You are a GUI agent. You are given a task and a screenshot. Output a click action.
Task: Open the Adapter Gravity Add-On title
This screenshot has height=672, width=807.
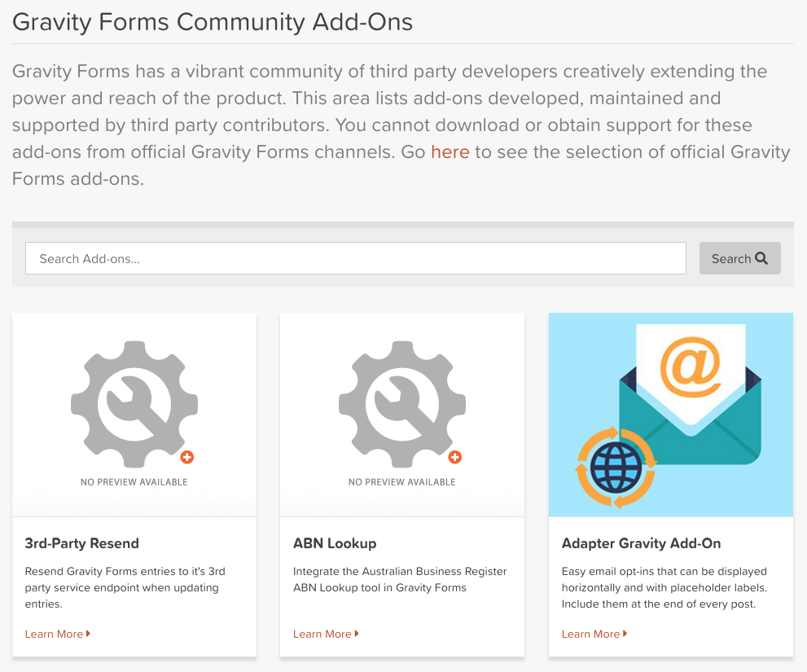point(641,543)
